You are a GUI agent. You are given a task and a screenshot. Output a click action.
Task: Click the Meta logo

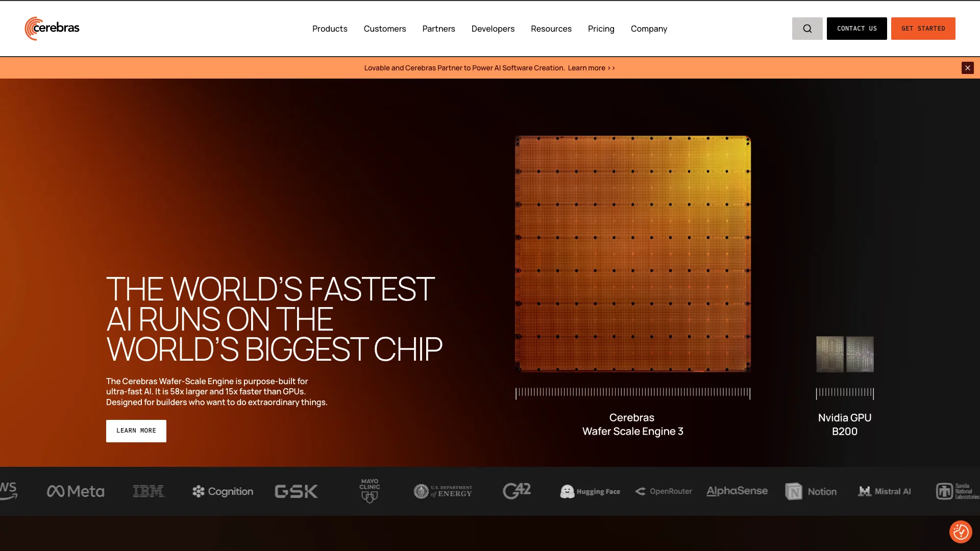tap(76, 491)
